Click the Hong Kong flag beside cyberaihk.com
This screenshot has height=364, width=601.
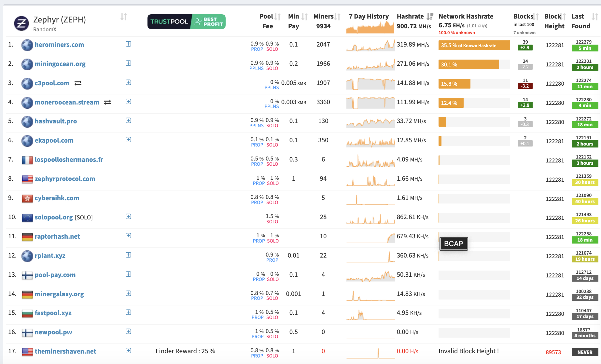click(27, 198)
